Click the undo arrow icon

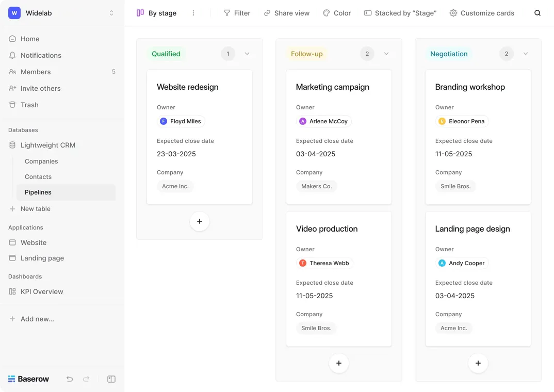[70, 379]
